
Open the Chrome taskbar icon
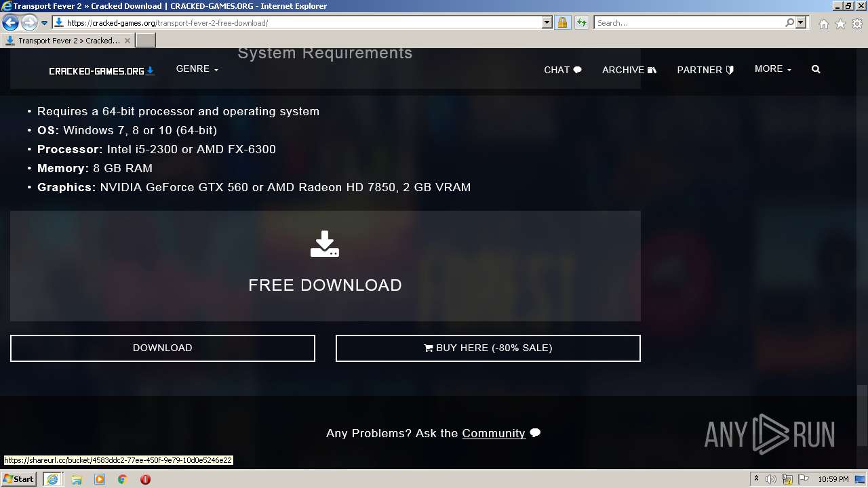click(123, 479)
